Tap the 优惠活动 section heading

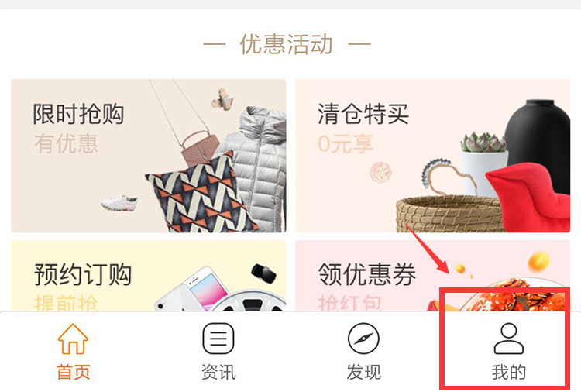click(287, 44)
